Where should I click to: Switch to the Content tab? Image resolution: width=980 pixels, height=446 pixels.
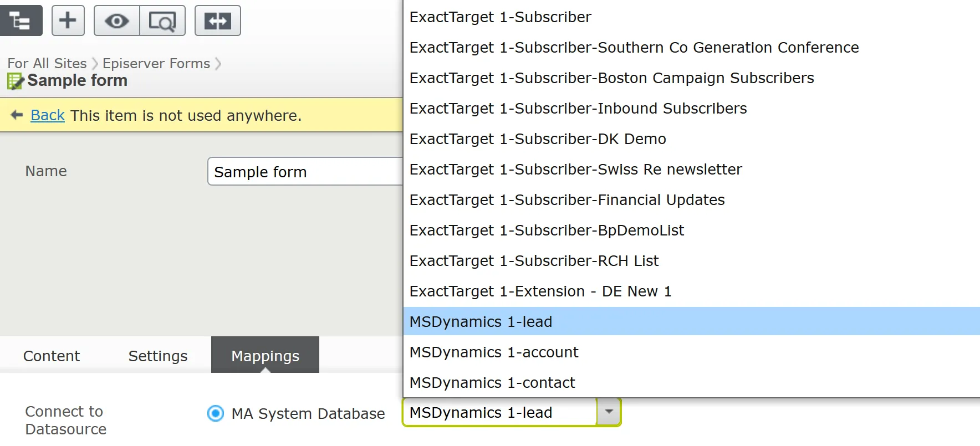coord(52,356)
